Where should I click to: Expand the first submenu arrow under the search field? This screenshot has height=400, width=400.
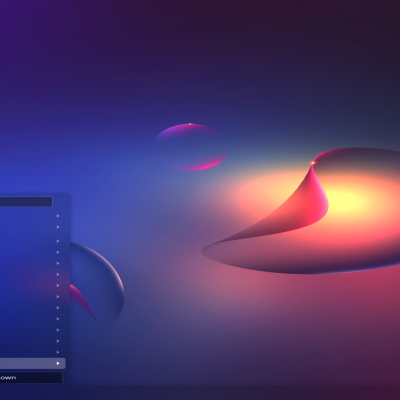point(58,216)
